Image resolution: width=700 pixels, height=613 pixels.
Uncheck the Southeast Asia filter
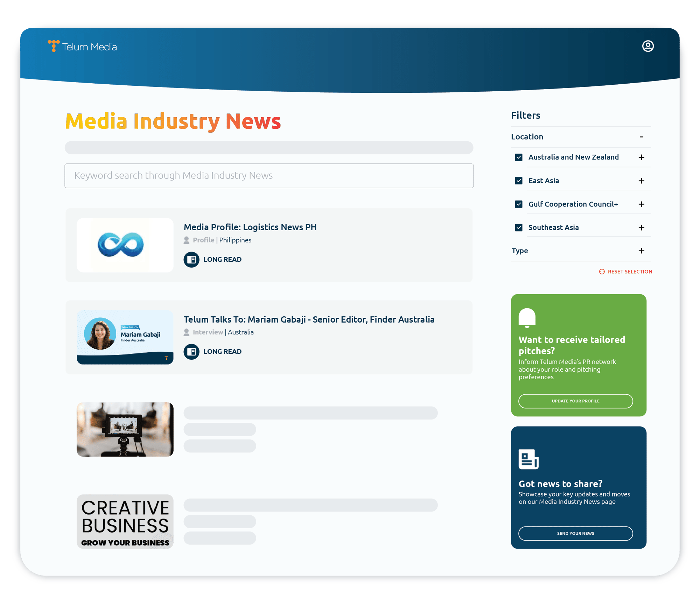[519, 227]
